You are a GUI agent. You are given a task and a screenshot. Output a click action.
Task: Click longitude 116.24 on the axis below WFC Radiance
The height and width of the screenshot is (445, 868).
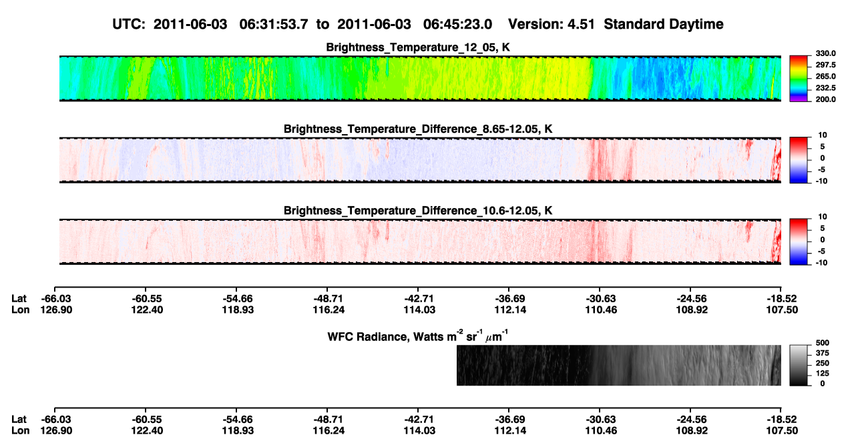pyautogui.click(x=328, y=430)
